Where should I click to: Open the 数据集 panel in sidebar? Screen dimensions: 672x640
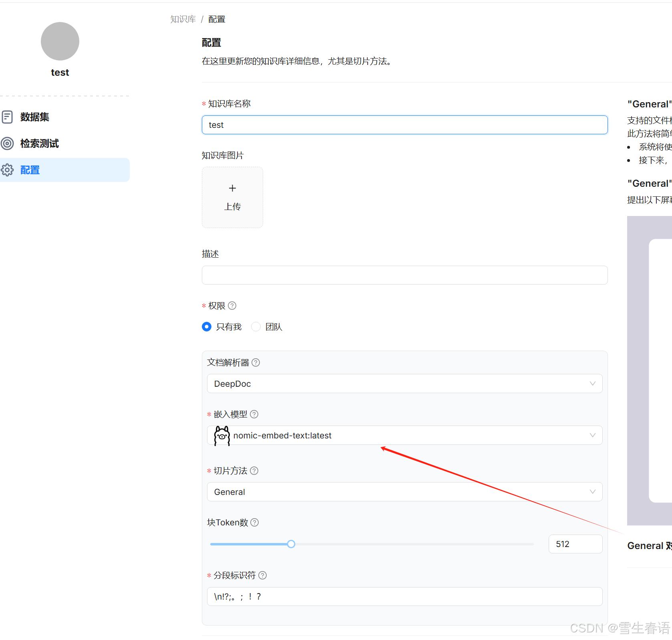(x=34, y=117)
